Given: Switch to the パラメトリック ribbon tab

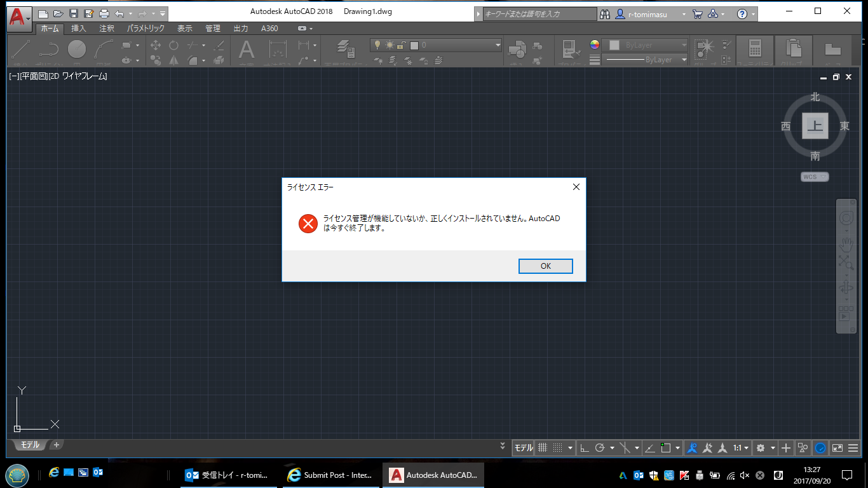Looking at the screenshot, I should coord(146,29).
